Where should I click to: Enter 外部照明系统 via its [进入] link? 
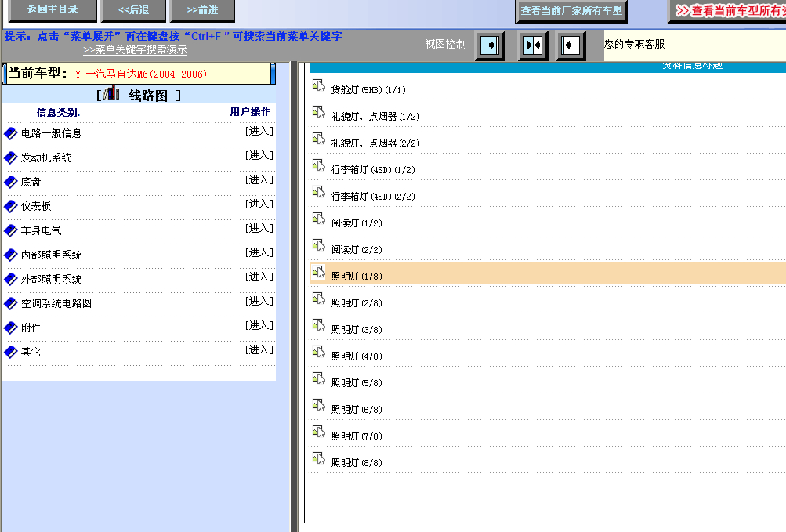coord(259,277)
